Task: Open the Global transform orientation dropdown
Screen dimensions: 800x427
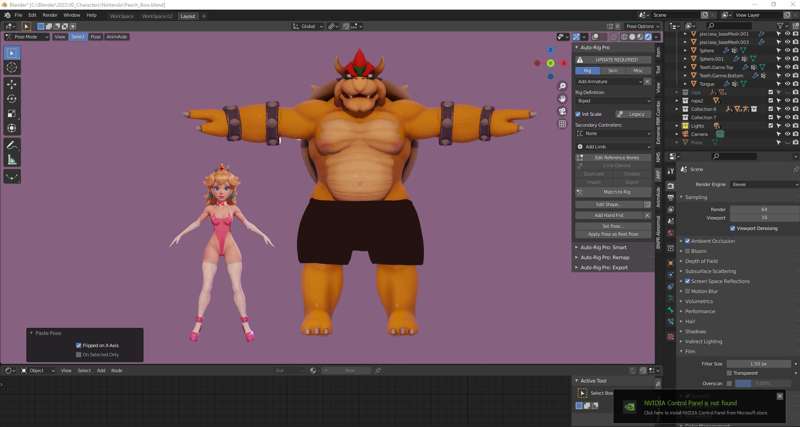Action: (x=308, y=26)
